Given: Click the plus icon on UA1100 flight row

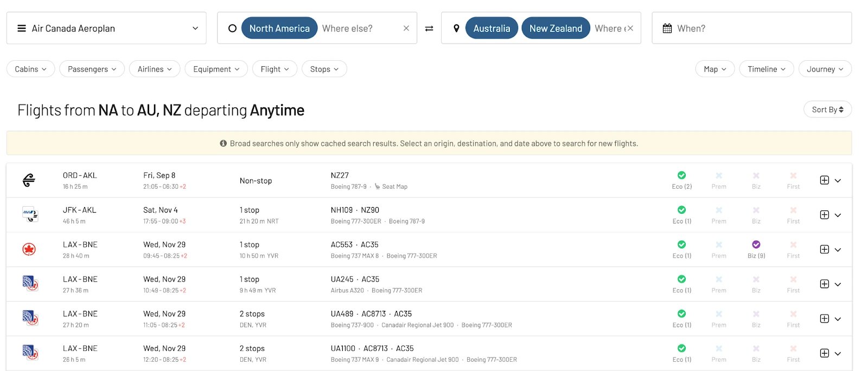Looking at the screenshot, I should (x=825, y=353).
